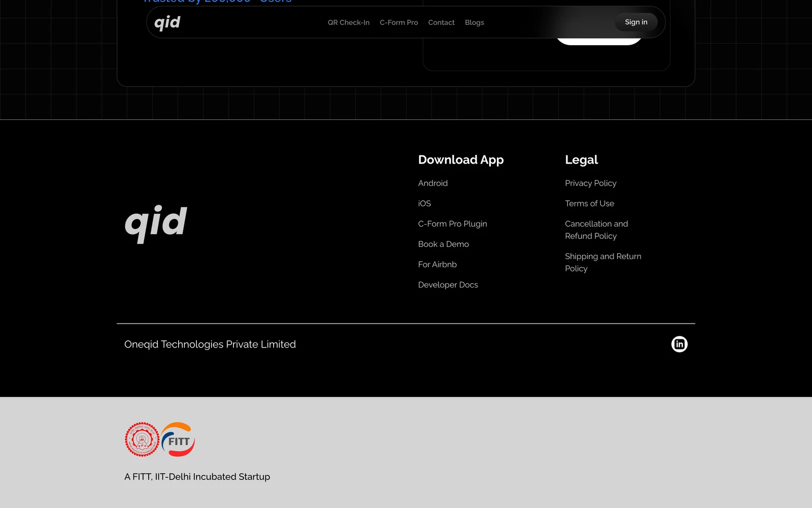Open C-Form Pro nav item
The height and width of the screenshot is (508, 812).
[x=399, y=22]
